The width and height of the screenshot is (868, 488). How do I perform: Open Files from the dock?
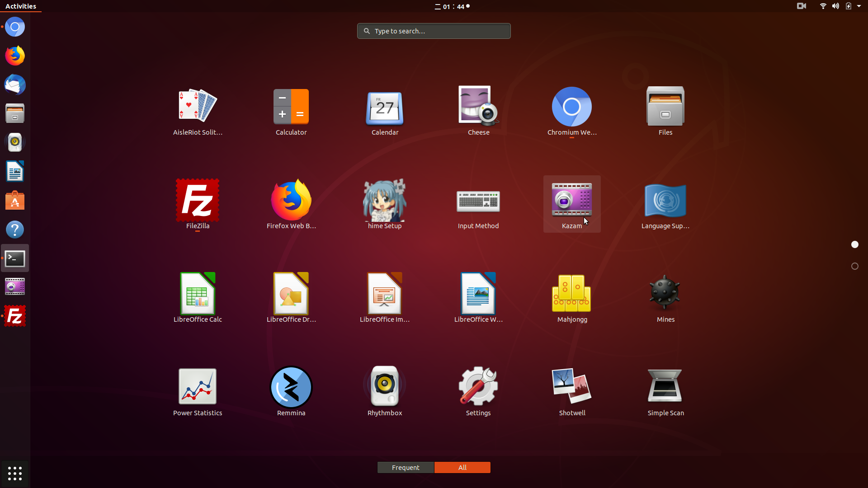tap(15, 114)
